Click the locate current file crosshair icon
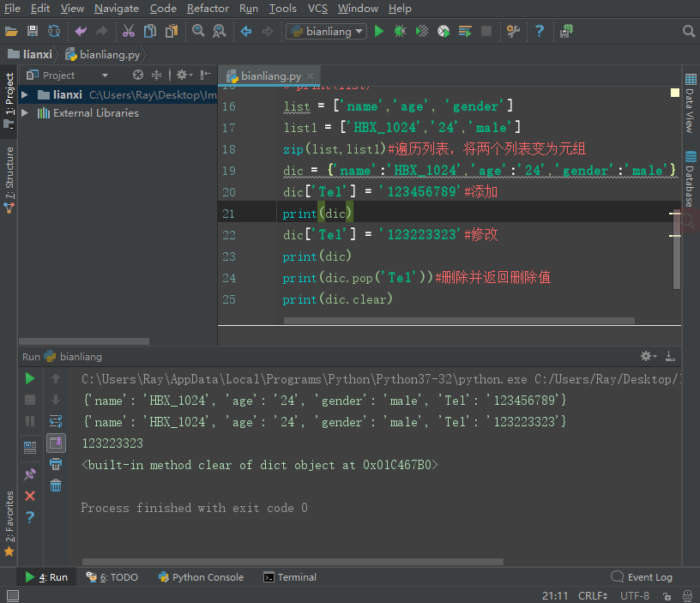 coord(138,75)
